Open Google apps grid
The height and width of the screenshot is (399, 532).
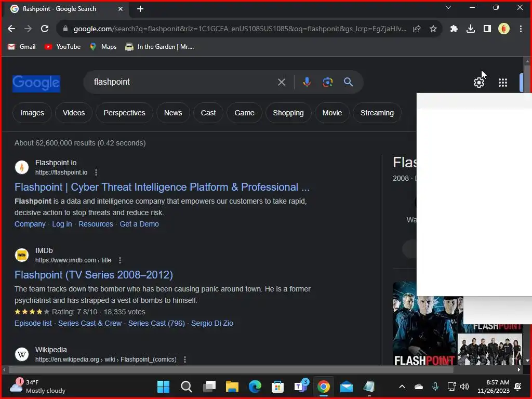pyautogui.click(x=502, y=83)
